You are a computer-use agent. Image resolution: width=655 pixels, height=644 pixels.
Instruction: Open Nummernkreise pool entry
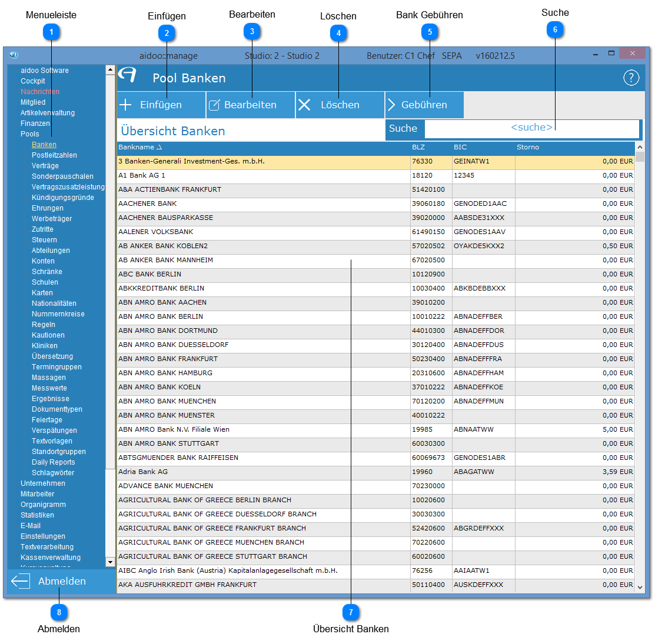(x=58, y=314)
